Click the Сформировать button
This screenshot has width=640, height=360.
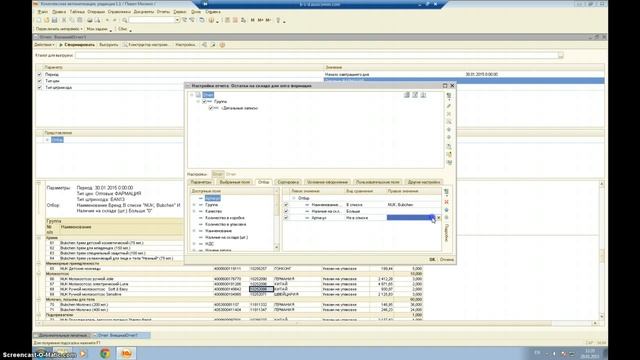pos(77,45)
